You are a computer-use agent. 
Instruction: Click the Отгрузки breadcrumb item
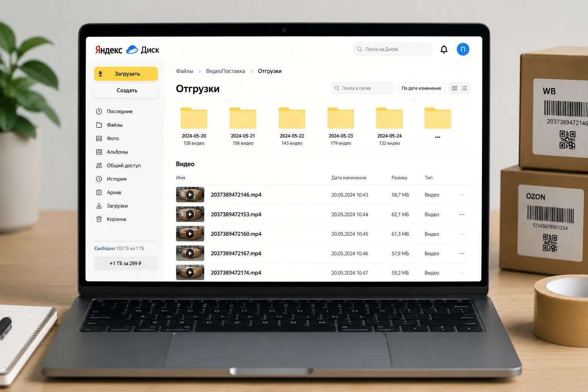click(269, 71)
